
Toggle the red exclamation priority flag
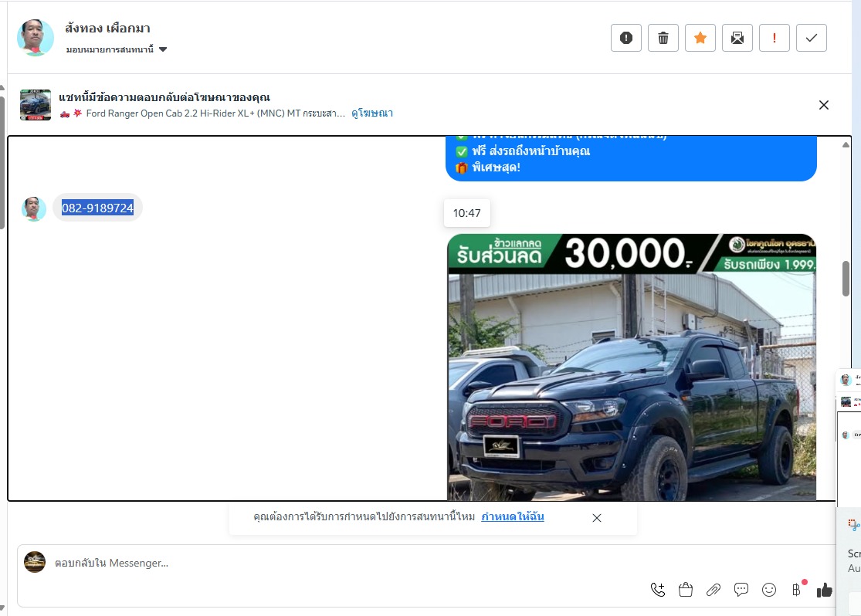pos(775,38)
